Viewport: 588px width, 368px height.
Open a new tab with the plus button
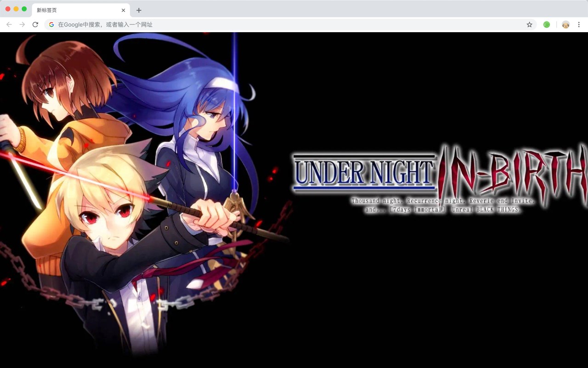139,10
